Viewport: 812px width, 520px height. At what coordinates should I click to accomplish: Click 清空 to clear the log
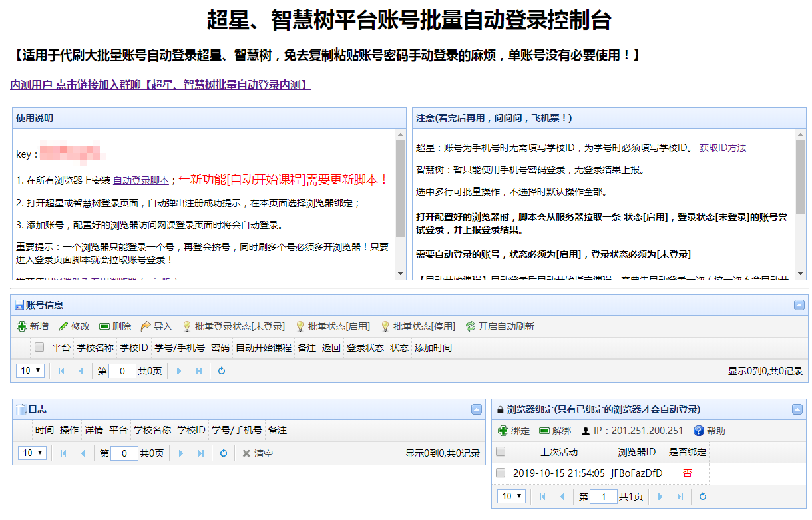tap(257, 453)
